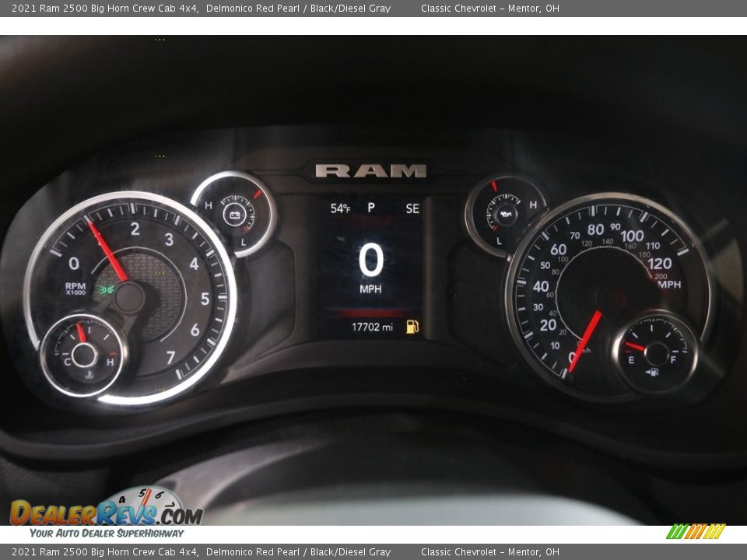Click the number 7 on the tachometer
747x560 pixels.
(x=170, y=357)
